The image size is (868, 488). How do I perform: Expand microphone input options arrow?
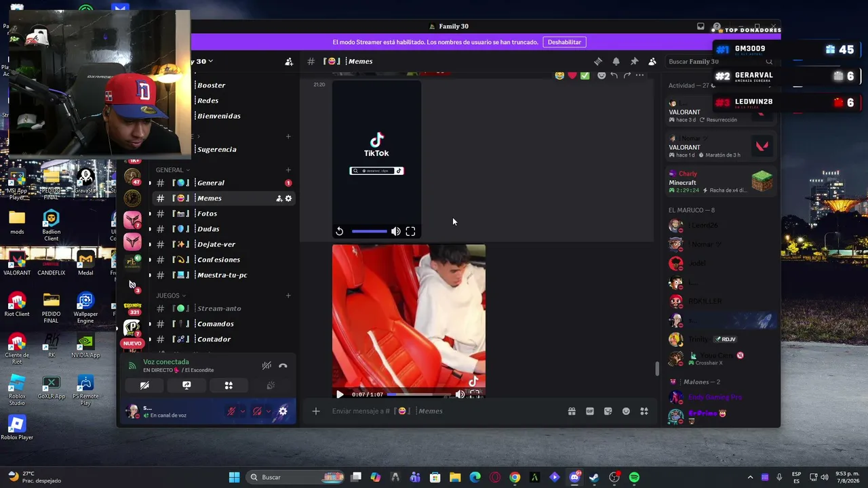(x=242, y=411)
